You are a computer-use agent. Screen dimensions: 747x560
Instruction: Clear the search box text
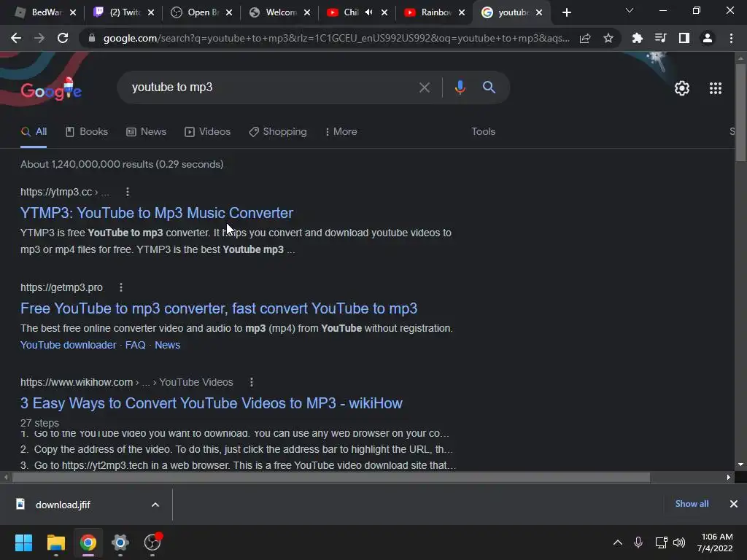[424, 87]
